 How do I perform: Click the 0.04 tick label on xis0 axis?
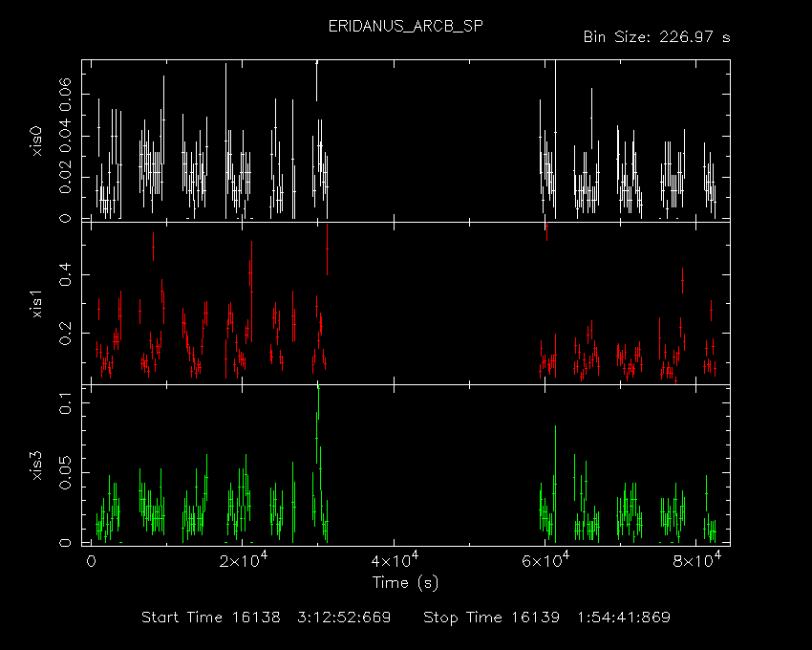[65, 136]
